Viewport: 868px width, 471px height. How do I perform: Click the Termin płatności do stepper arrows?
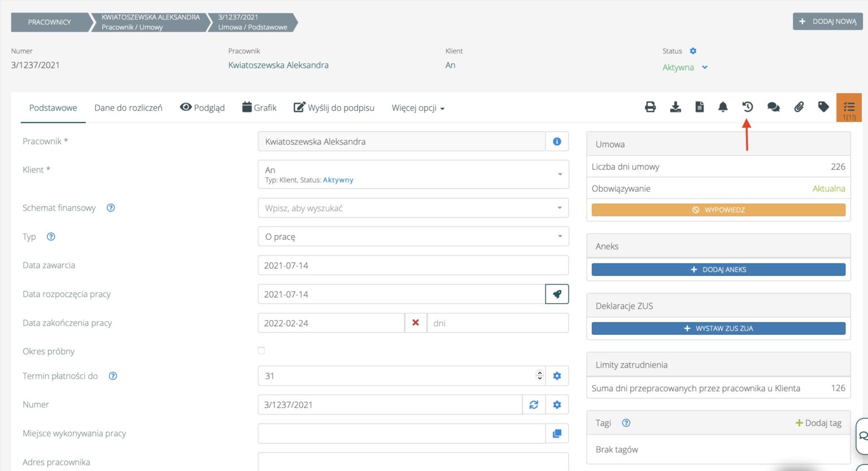pyautogui.click(x=539, y=375)
